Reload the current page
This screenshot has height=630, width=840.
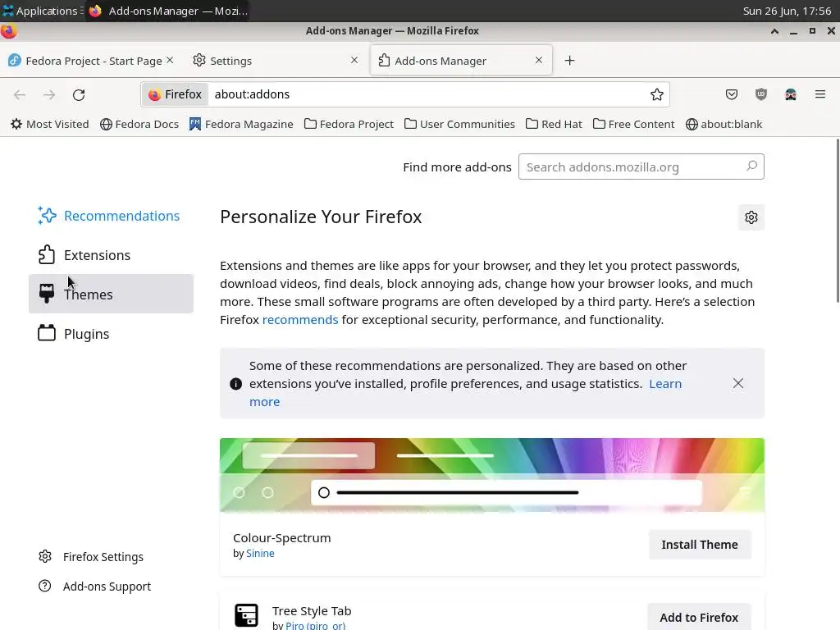coord(79,95)
